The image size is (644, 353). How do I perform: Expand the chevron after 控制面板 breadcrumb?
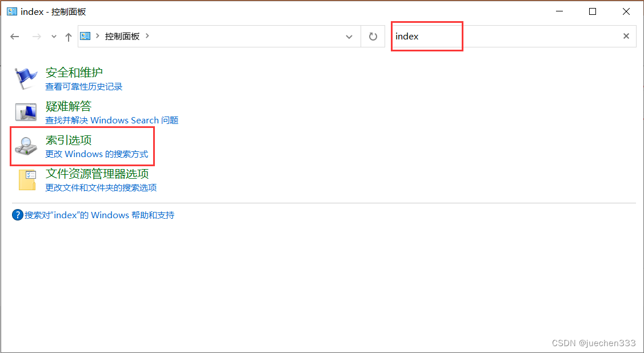[147, 36]
